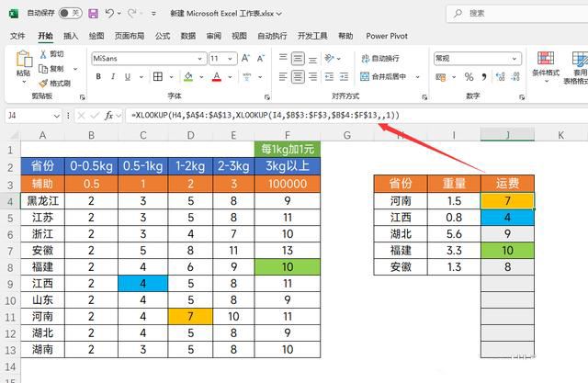Click the Redo arrow icon

131,14
